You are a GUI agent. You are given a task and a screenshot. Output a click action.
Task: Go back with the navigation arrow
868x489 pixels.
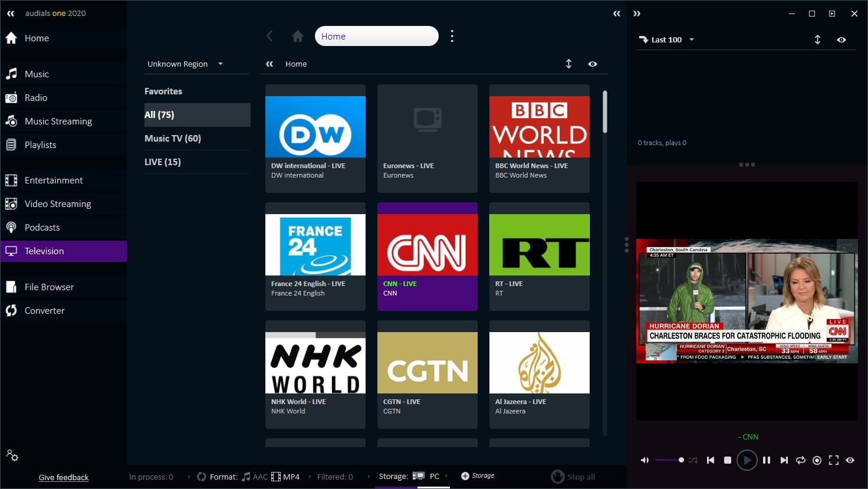pos(269,36)
